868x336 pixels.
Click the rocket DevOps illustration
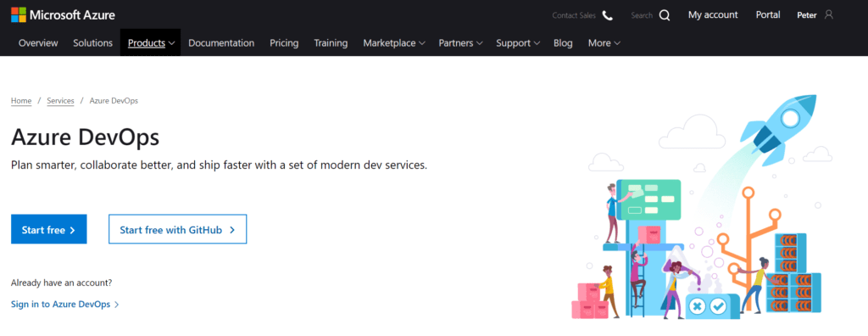tap(702, 207)
